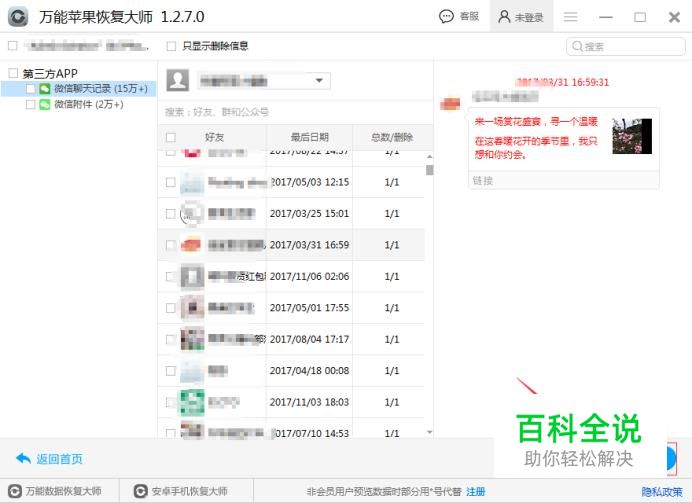Check the row dated 2017/05/01 17:55
Viewport: 692px width, 503px height.
171,308
